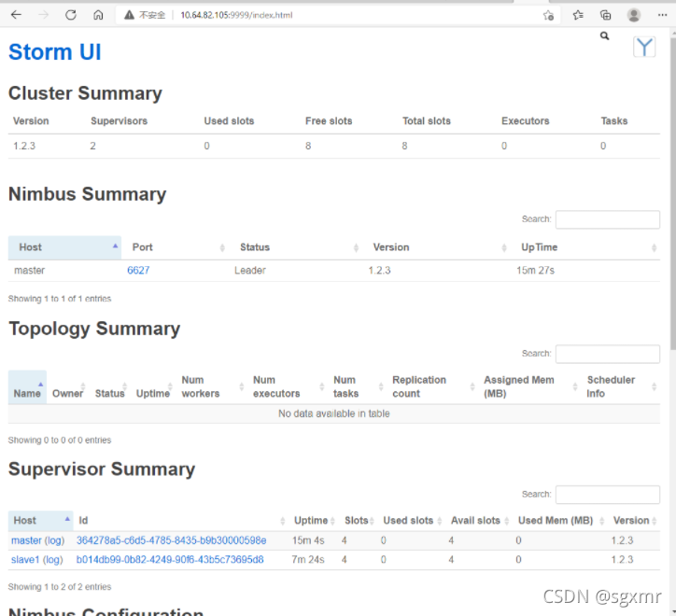
Task: Sort supervisors by Version column
Action: (x=634, y=521)
